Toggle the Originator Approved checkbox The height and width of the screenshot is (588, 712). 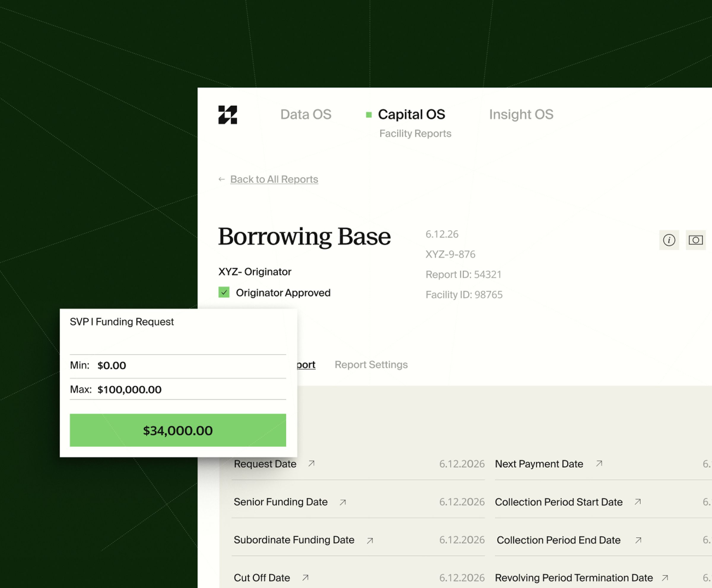point(224,292)
